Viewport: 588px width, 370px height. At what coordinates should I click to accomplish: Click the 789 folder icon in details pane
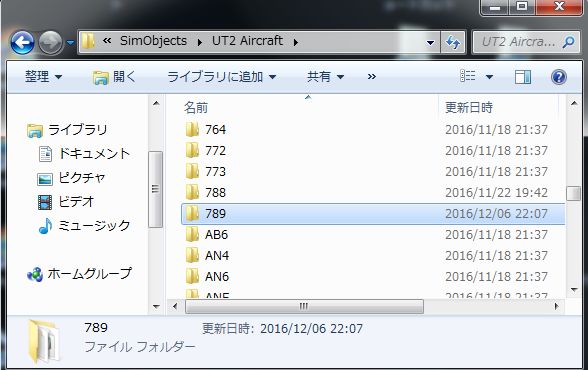tap(44, 342)
